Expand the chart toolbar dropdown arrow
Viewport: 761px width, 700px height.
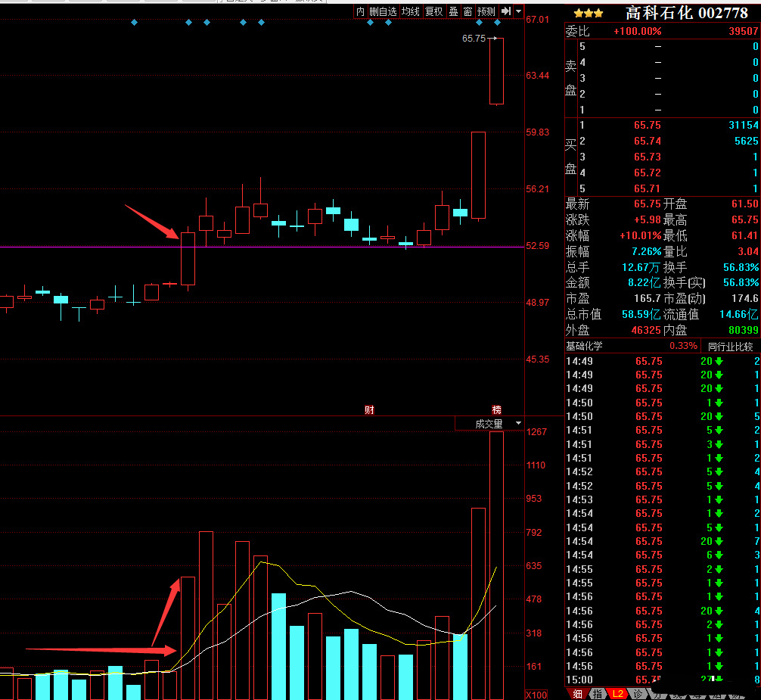pos(518,11)
